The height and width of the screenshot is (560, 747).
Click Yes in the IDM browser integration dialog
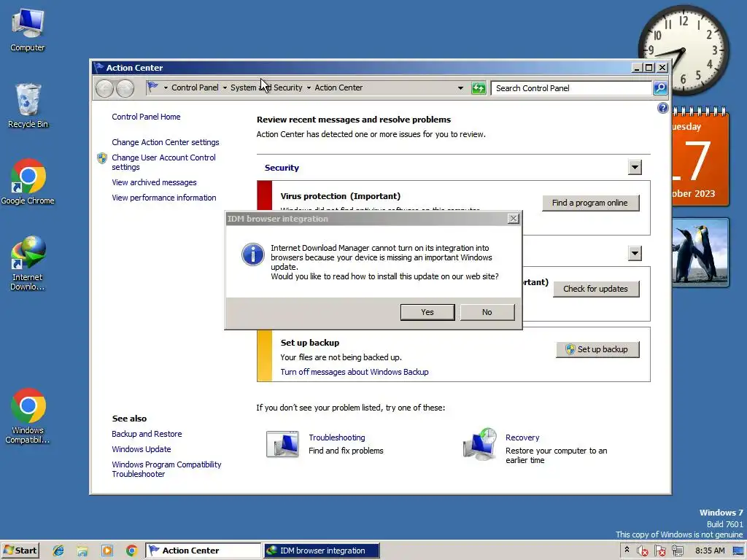427,312
